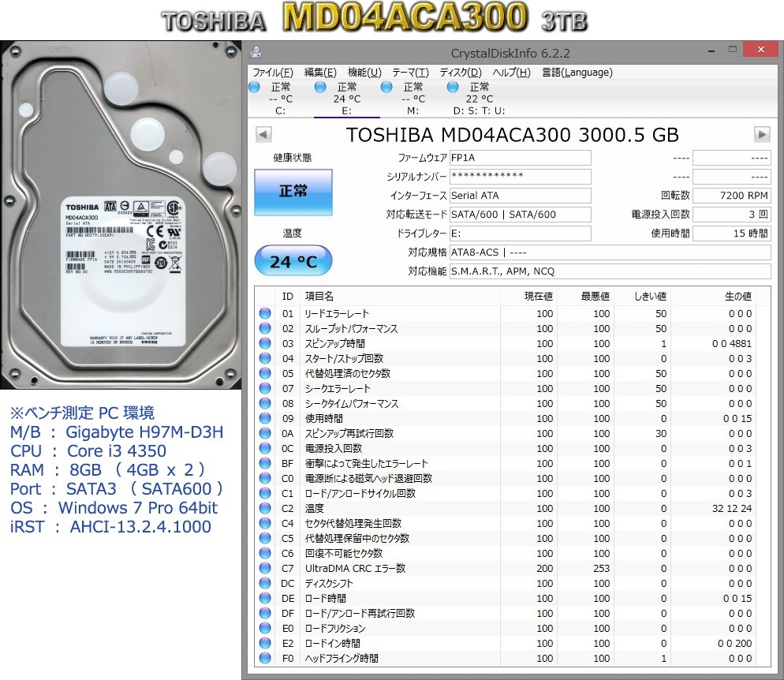
Task: Click the しきい値 column header
Action: pyautogui.click(x=642, y=297)
